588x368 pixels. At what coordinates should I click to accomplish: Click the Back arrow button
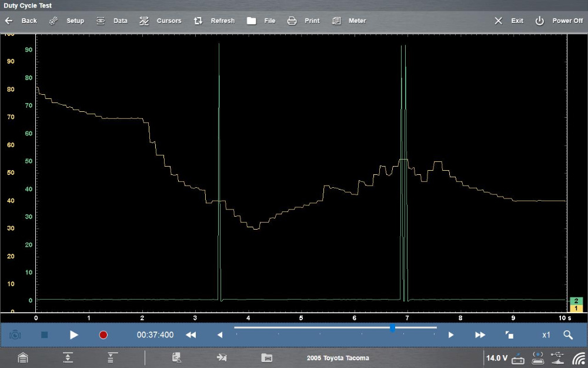(x=21, y=21)
